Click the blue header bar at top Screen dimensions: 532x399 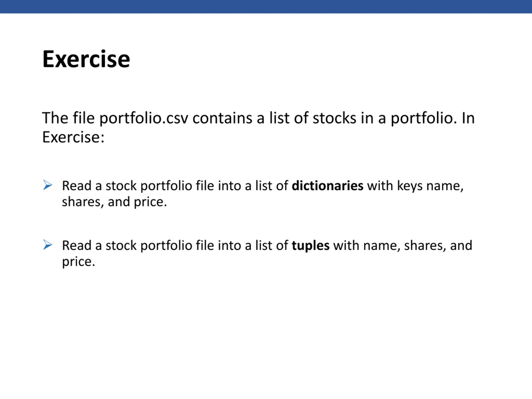(x=266, y=6)
